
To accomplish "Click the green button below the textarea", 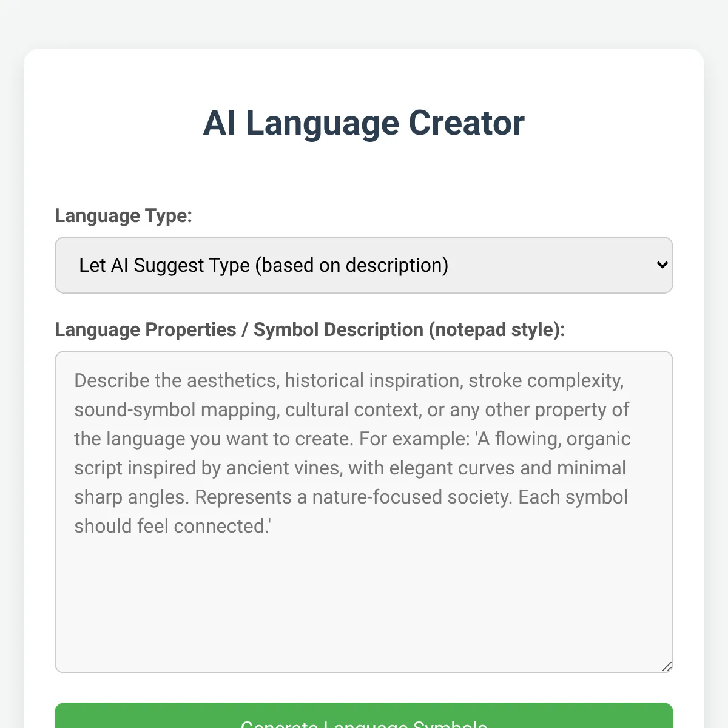I will click(364, 716).
